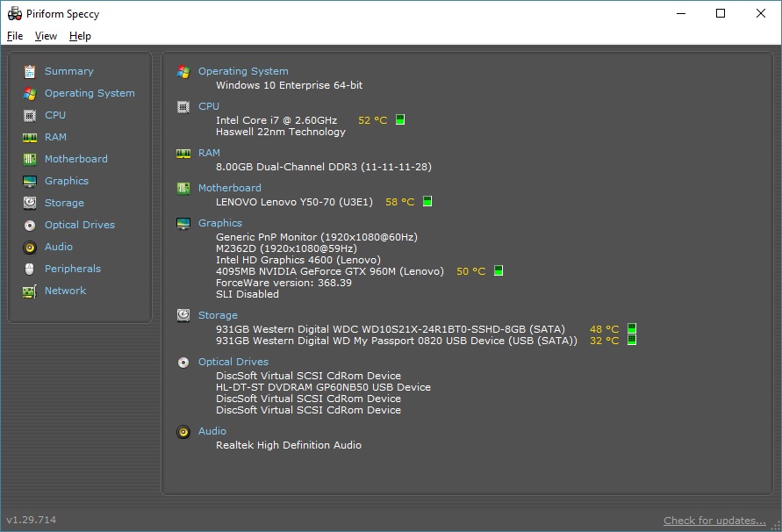
Task: Click the monitor icon beside Graphics heading
Action: pos(183,224)
